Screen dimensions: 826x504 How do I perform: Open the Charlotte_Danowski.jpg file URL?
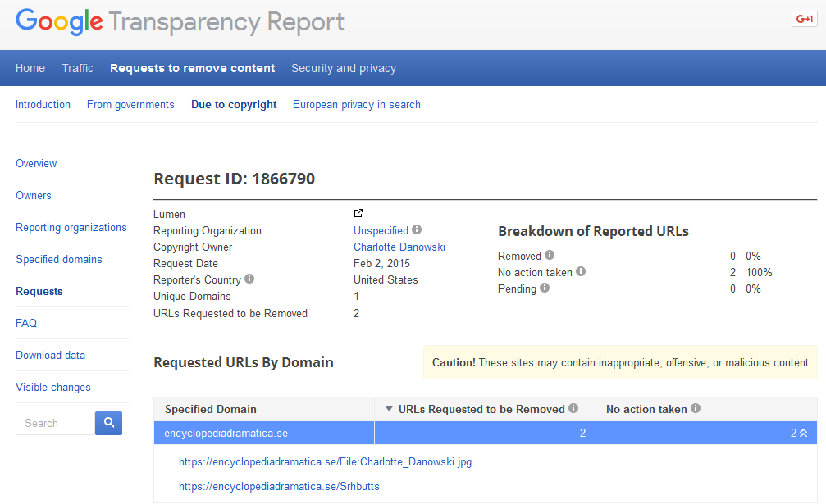325,462
